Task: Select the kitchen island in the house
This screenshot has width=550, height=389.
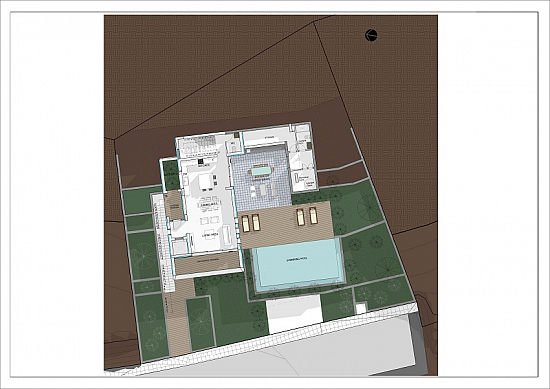Action: [206, 182]
